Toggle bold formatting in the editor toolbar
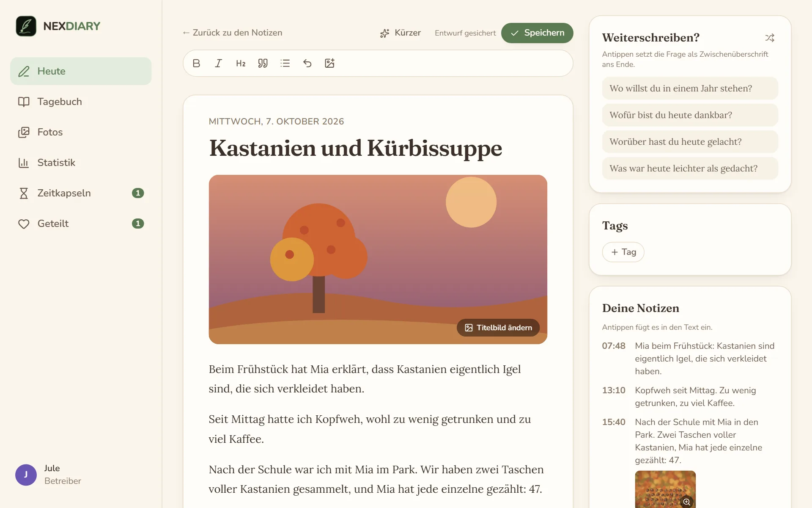This screenshot has width=812, height=508. point(196,63)
